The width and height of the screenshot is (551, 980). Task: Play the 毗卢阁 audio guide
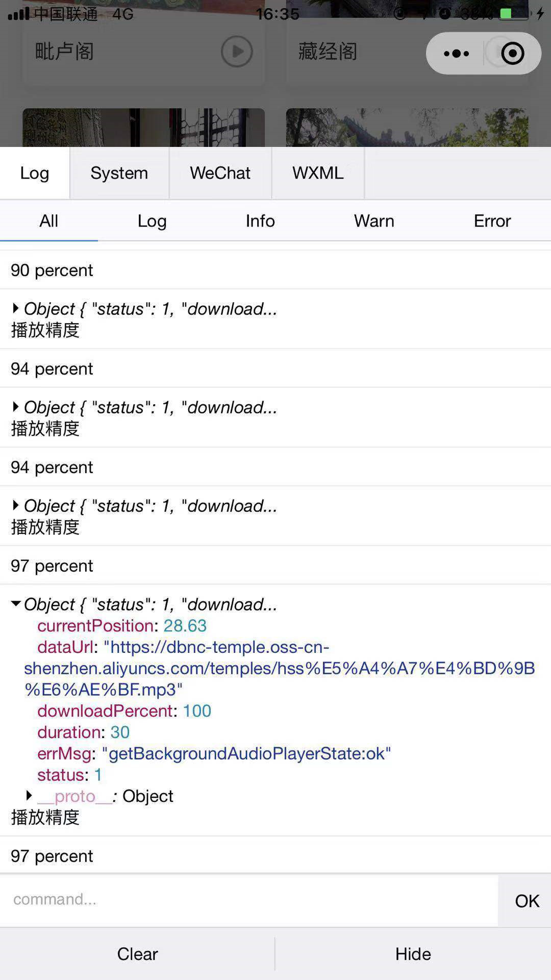[237, 52]
